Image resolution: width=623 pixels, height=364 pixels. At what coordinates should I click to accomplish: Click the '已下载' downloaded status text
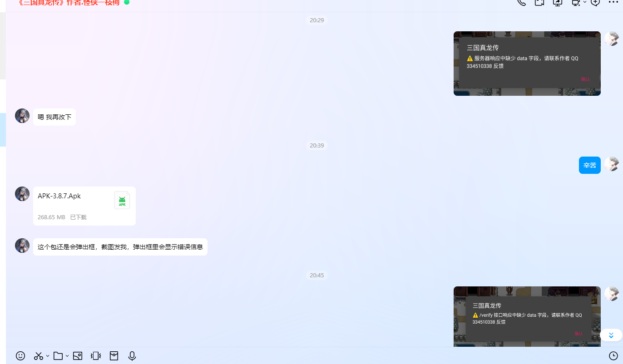(x=78, y=217)
